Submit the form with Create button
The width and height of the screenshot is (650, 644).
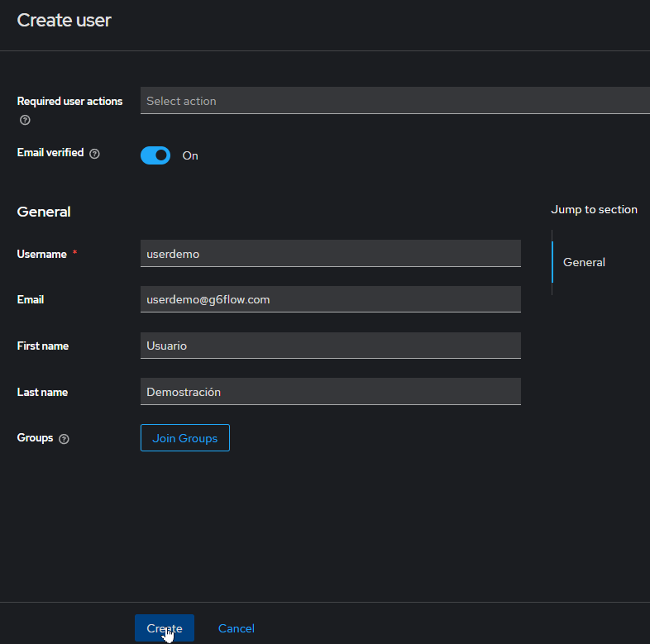(165, 628)
